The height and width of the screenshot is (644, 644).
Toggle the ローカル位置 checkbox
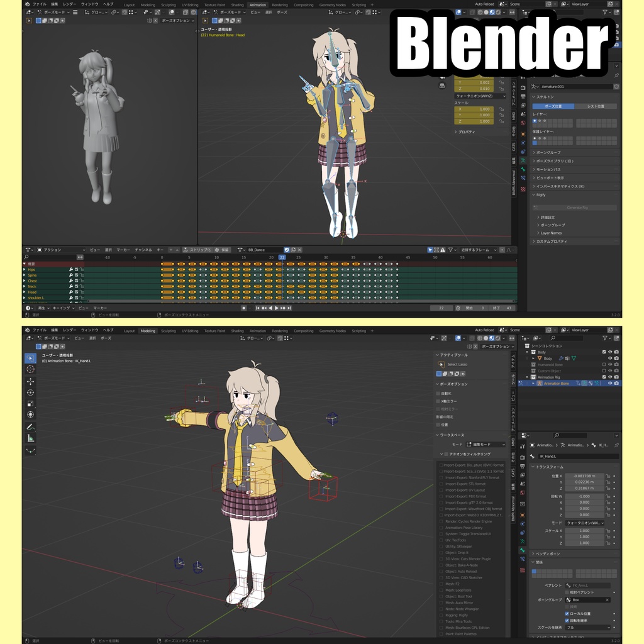pyautogui.click(x=567, y=614)
